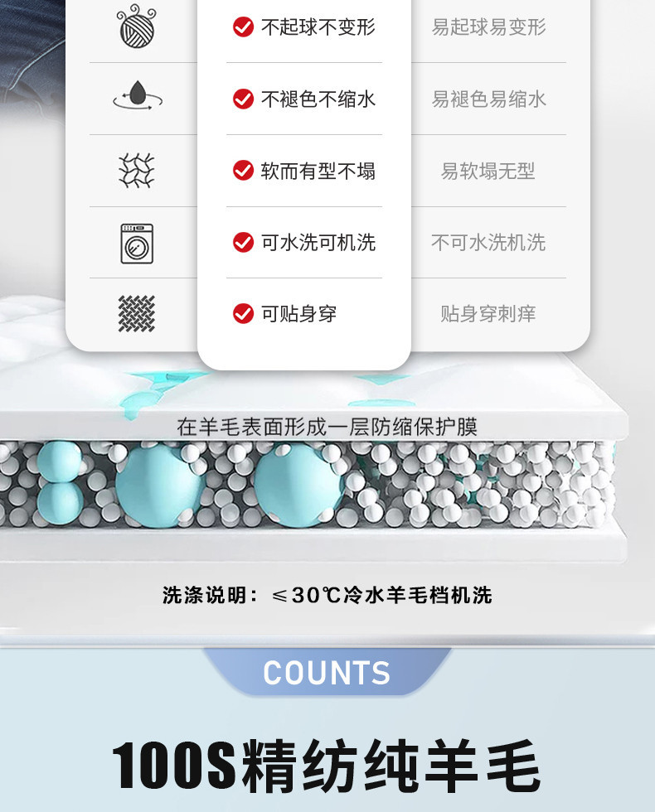Click the 洗涤说明 washing instruction text
This screenshot has width=655, height=812.
click(x=327, y=595)
